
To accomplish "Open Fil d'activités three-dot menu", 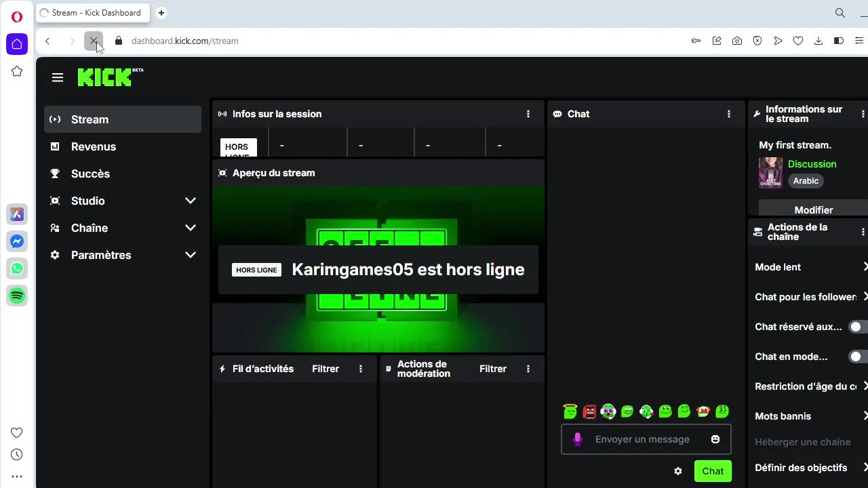I will tap(361, 369).
